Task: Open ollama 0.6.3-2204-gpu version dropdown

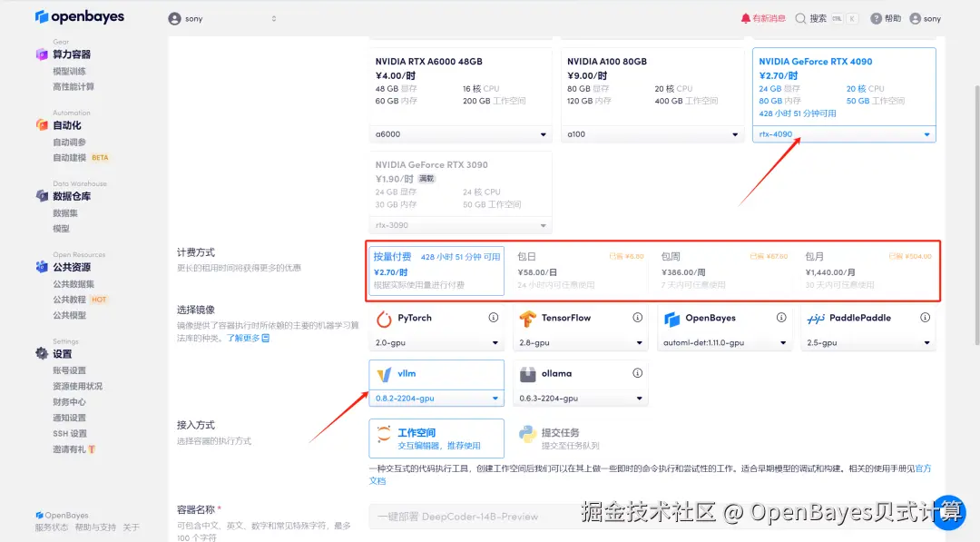Action: click(x=580, y=399)
